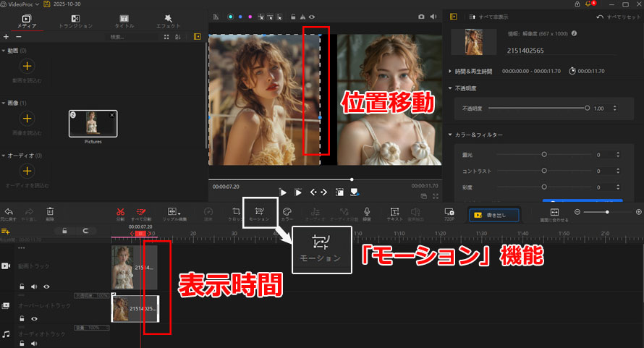Click the magnet snap icon in timeline header

[85, 231]
